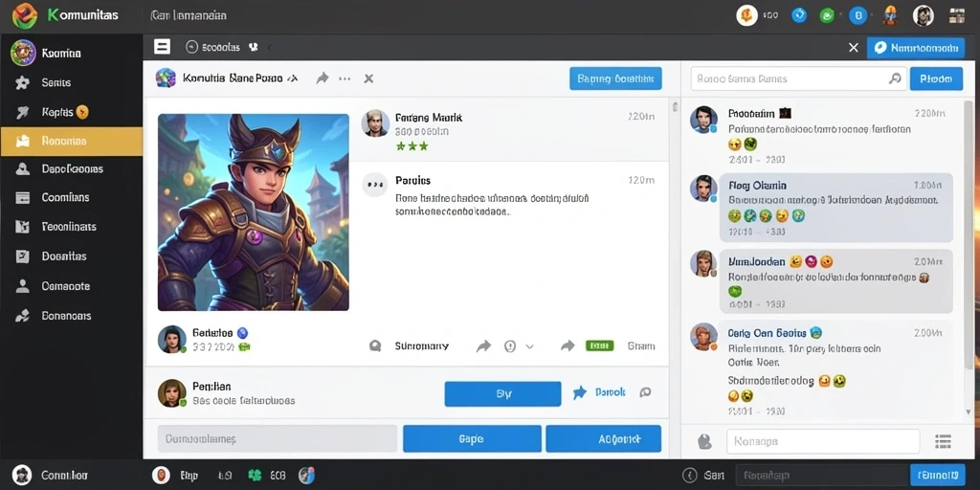Click the blue button at bottom-right bar
Viewport: 980px width, 490px height.
938,475
